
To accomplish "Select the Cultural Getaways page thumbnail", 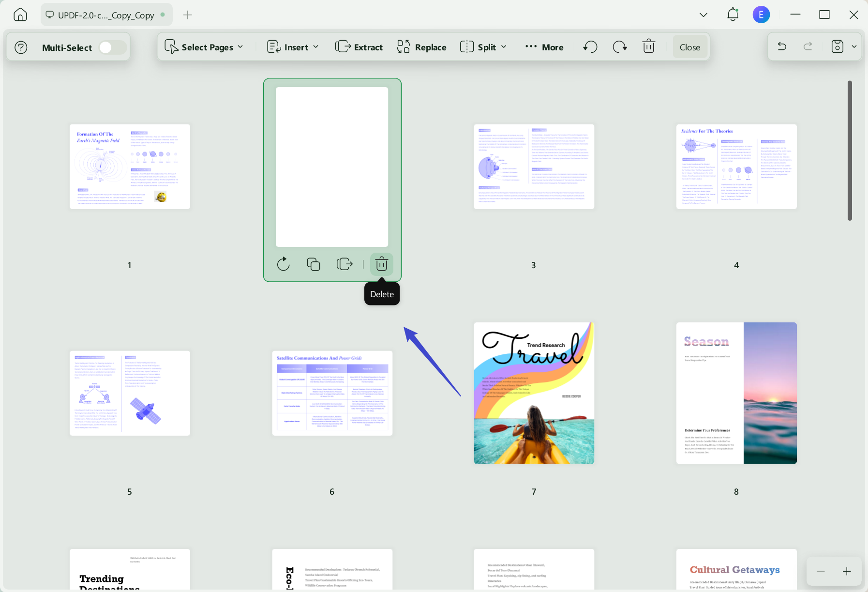I will point(736,569).
